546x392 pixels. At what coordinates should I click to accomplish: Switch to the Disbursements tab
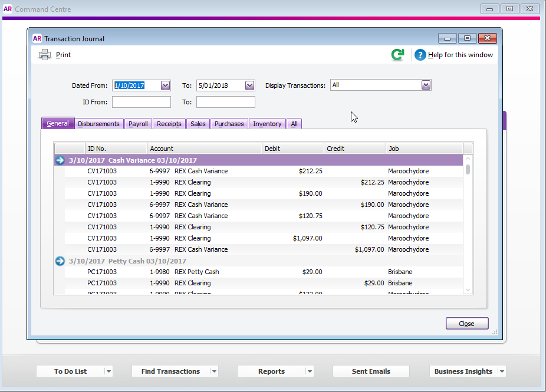click(x=98, y=124)
